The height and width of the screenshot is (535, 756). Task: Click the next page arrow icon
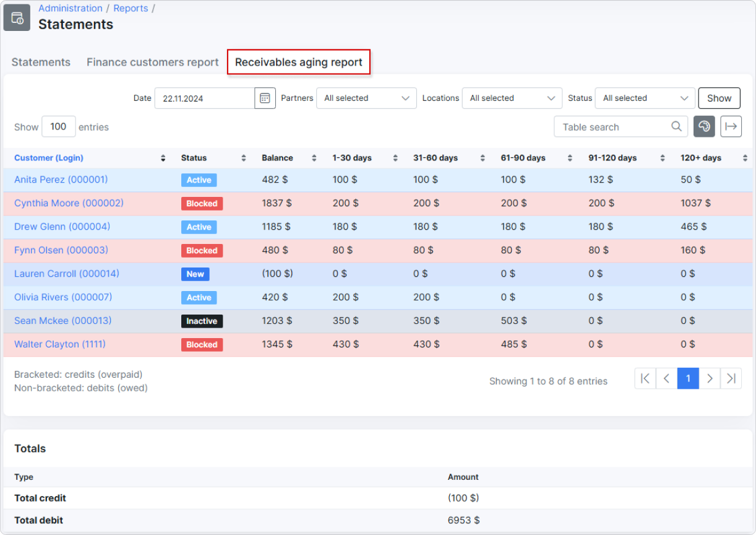click(x=710, y=378)
